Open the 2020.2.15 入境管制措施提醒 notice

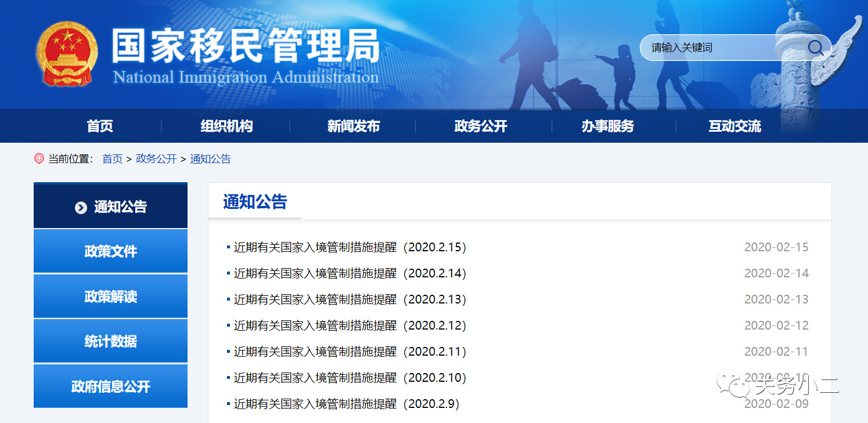point(350,247)
